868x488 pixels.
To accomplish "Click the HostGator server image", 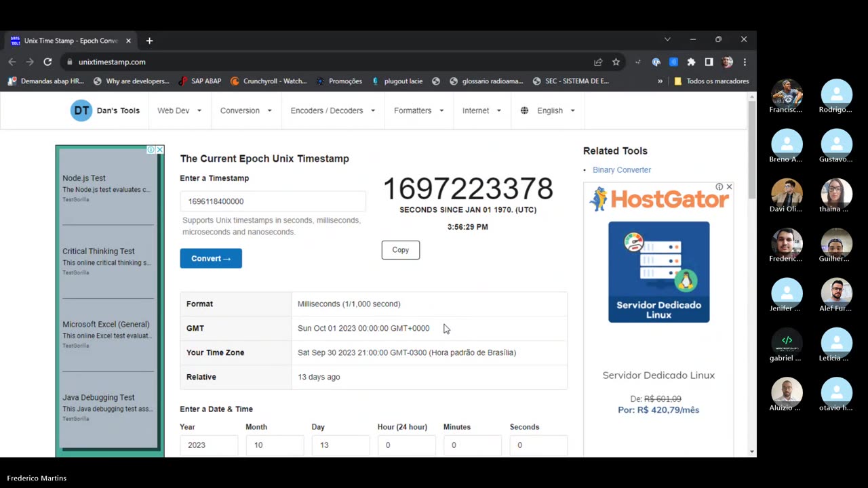I will [x=659, y=272].
